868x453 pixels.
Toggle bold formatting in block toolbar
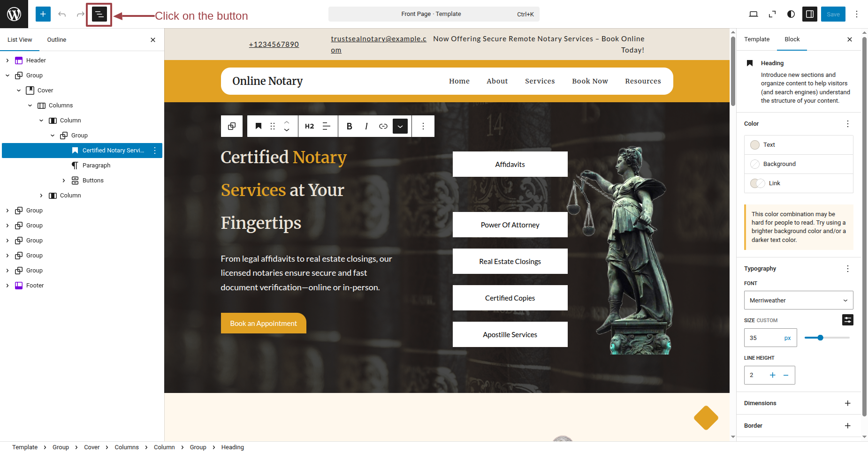[349, 126]
